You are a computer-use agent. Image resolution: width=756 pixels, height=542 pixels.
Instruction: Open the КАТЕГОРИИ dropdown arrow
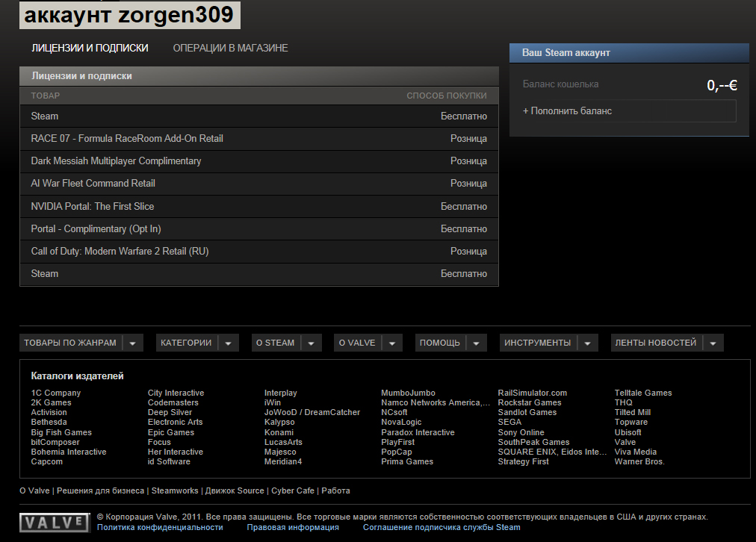click(x=228, y=343)
